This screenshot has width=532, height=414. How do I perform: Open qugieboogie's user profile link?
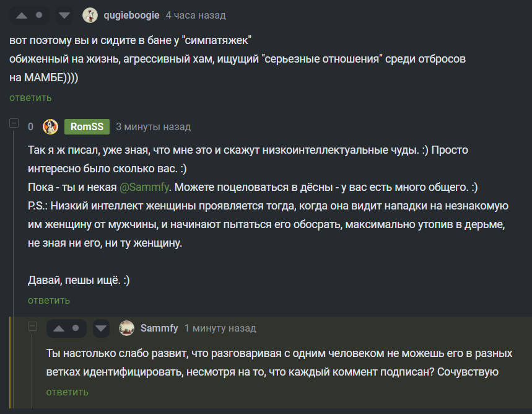tap(131, 15)
